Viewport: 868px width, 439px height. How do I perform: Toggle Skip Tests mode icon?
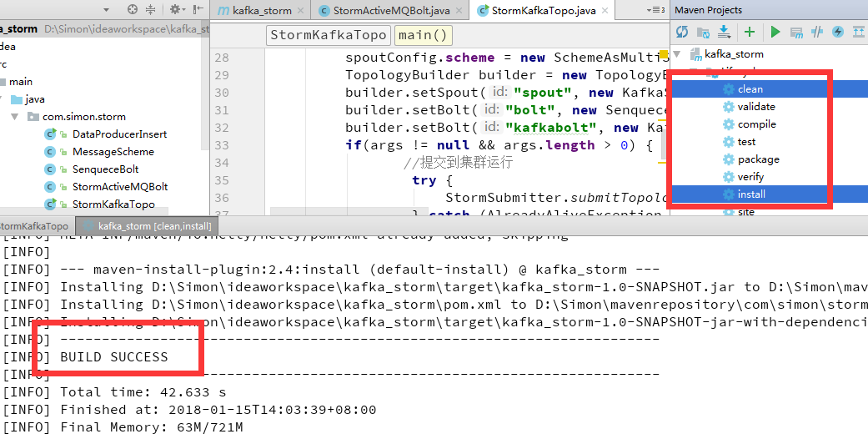(817, 33)
